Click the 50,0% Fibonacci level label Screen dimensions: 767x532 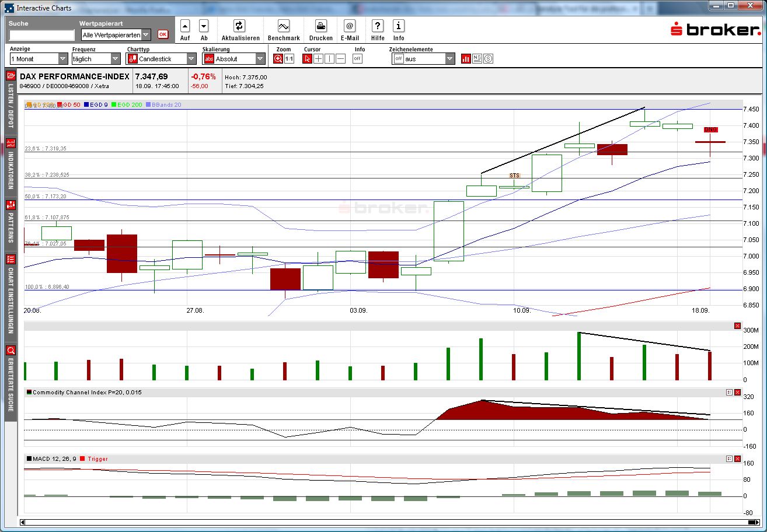pos(46,197)
